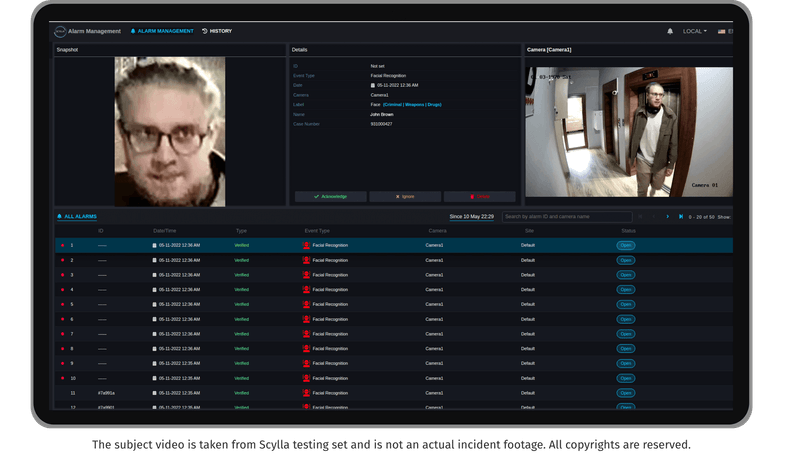Image resolution: width=812 pixels, height=462 pixels.
Task: Click the facial recognition icon in row 7
Action: point(306,334)
